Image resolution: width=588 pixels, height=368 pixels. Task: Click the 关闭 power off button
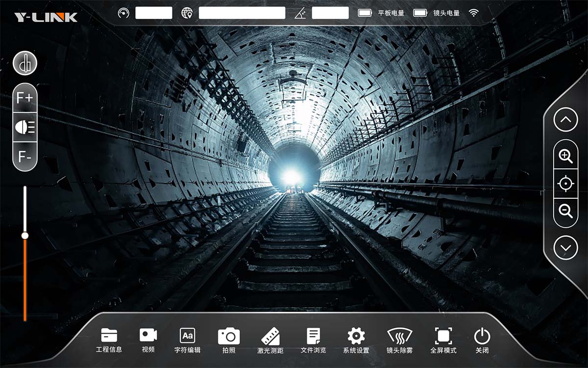[482, 341]
